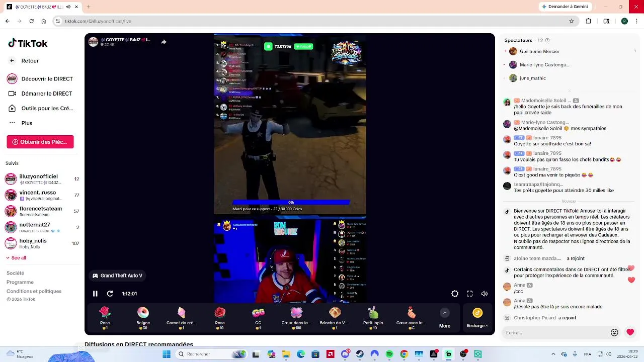Pause the live video
This screenshot has height=362, width=644.
coord(95,294)
